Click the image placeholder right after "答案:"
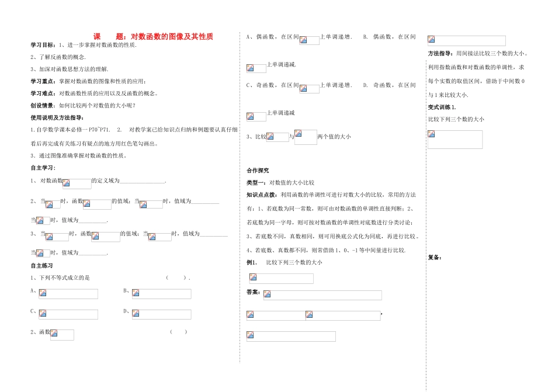The height and width of the screenshot is (392, 555). point(322,295)
